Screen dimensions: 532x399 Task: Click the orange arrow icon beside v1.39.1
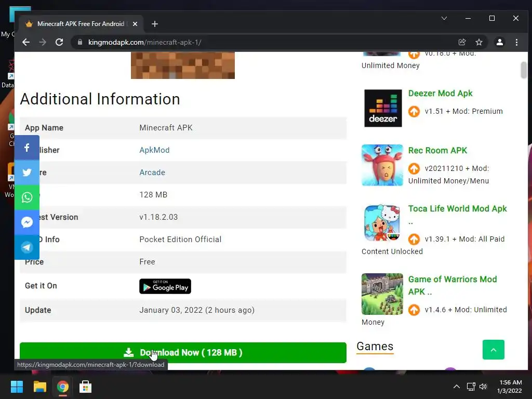point(414,239)
